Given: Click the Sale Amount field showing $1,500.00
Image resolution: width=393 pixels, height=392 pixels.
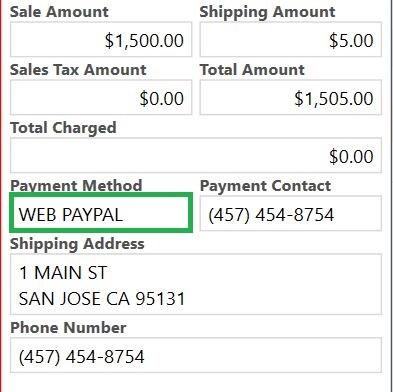Looking at the screenshot, I should [101, 39].
